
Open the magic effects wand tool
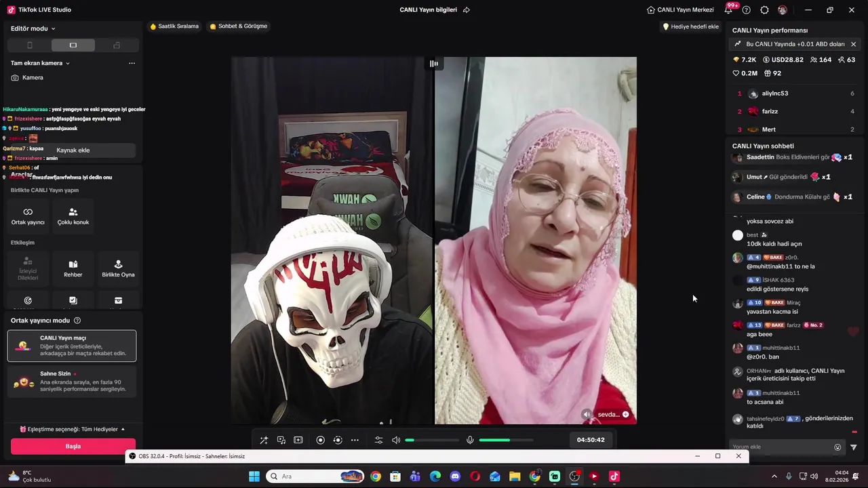(x=264, y=440)
